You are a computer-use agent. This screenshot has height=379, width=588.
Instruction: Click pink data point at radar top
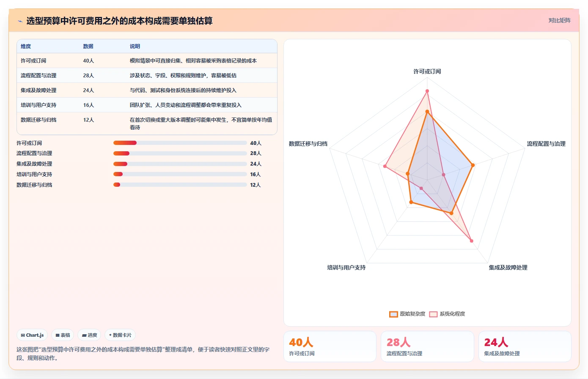[427, 91]
